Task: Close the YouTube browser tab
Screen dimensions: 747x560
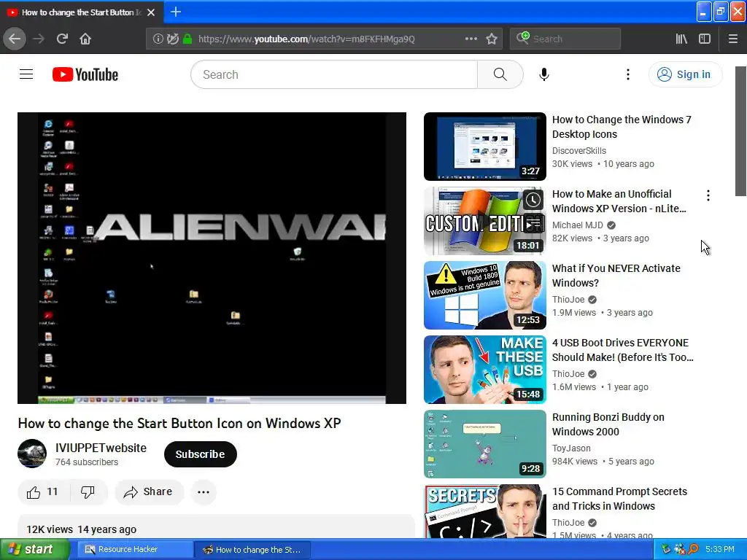Action: point(151,12)
